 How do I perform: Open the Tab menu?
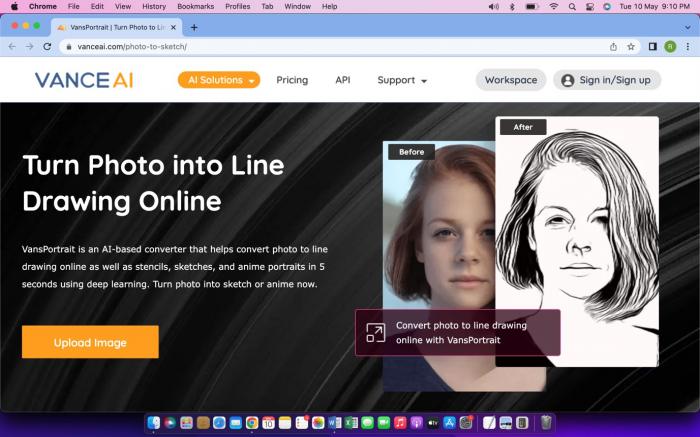point(267,6)
